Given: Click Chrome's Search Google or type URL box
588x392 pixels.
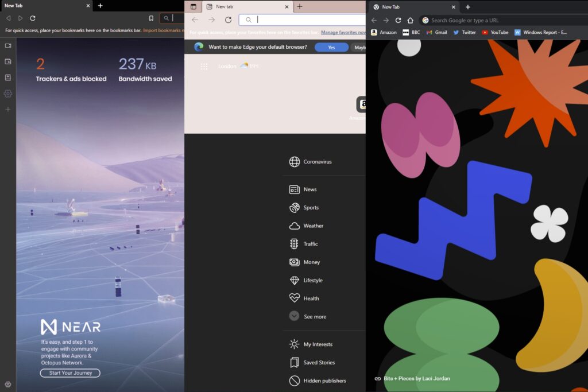Looking at the screenshot, I should pyautogui.click(x=503, y=20).
